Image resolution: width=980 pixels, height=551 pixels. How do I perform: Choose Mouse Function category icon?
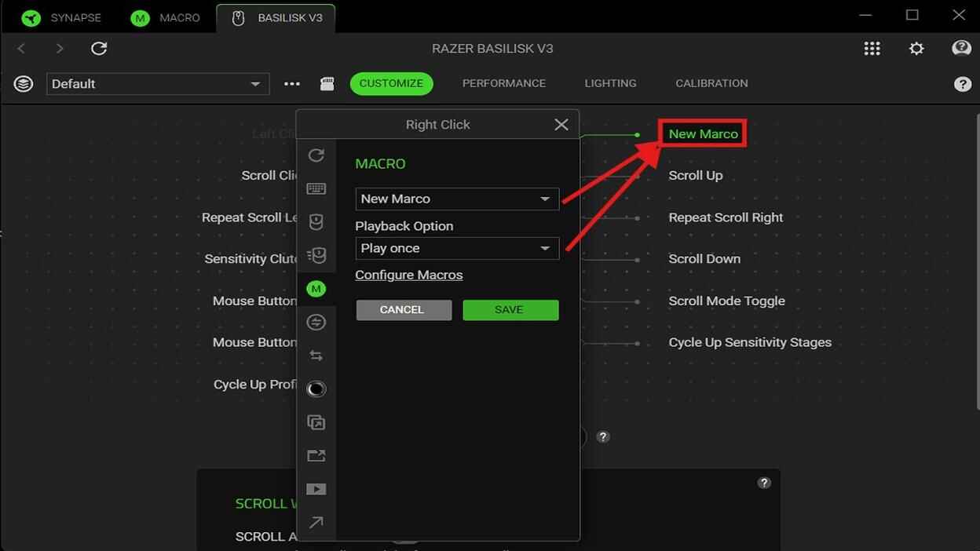click(316, 222)
